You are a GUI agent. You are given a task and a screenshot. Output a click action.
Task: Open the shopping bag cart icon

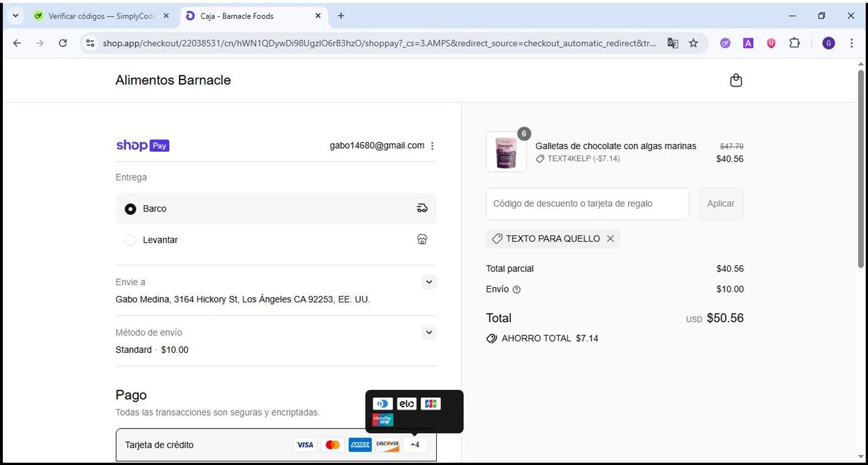[736, 80]
